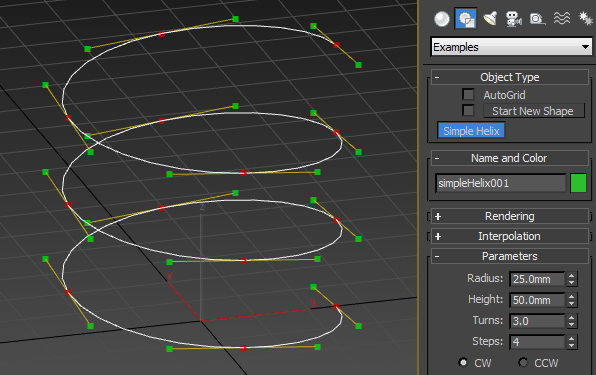Adjust the Turns spinner arrows
The image size is (596, 375).
coord(572,321)
